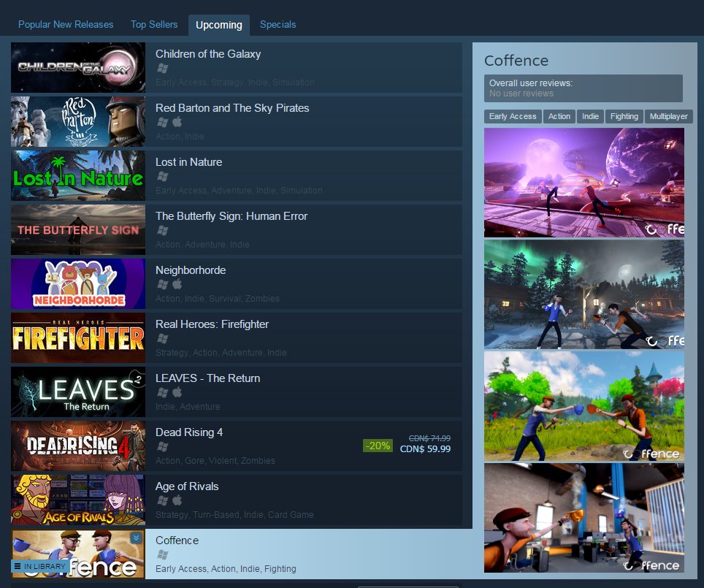Image resolution: width=704 pixels, height=588 pixels.
Task: Switch to the Top Sellers tab
Action: (154, 25)
